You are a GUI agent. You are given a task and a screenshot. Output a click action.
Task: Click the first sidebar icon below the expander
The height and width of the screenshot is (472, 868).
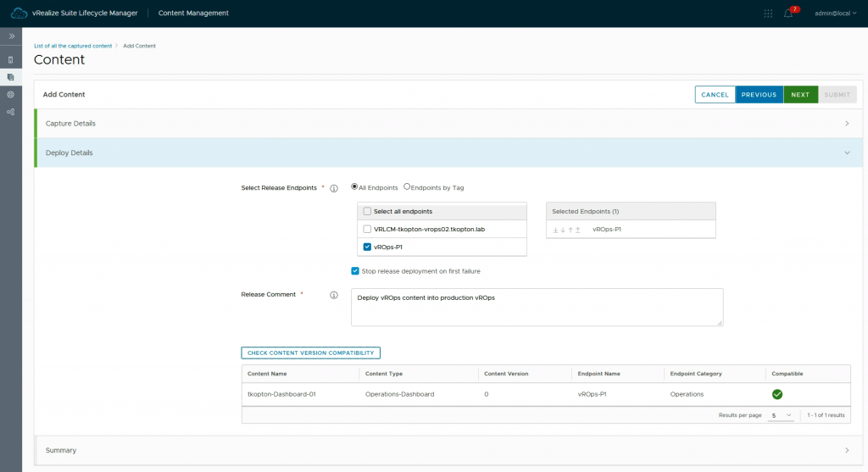pyautogui.click(x=10, y=60)
